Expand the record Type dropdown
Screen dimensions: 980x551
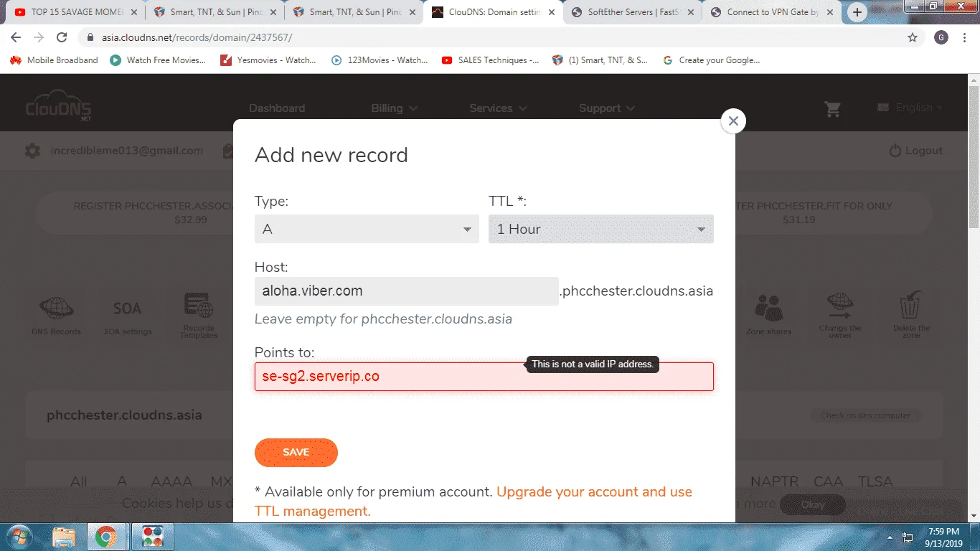pos(367,229)
